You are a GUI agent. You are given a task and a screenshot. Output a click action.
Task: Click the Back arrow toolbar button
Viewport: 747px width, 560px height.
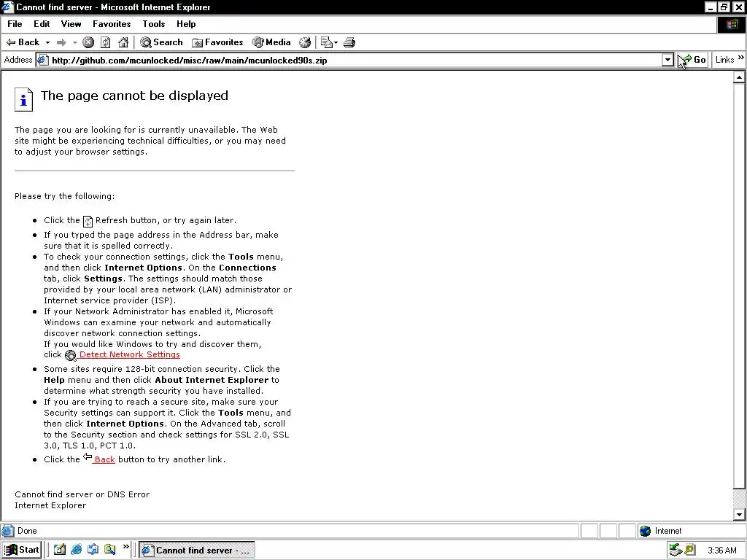[23, 42]
